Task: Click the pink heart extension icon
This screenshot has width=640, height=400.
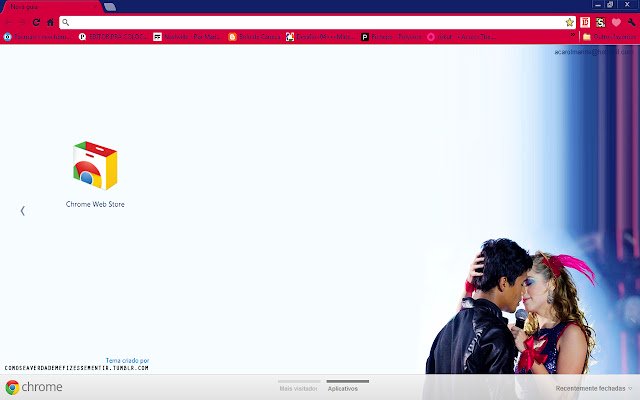Action: [616, 22]
